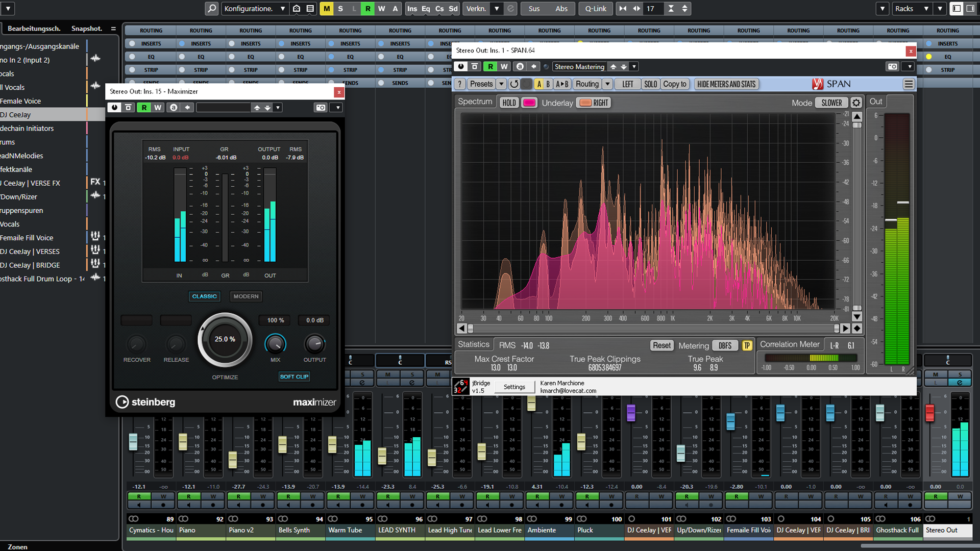Open Konfigurationen dropdown
This screenshot has width=980, height=551.
[x=255, y=9]
